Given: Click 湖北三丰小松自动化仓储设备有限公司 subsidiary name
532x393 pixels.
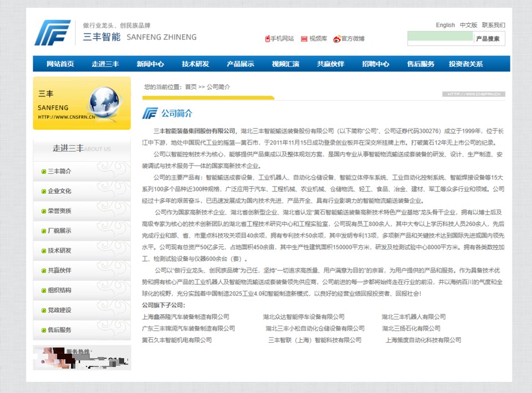Looking at the screenshot, I should pyautogui.click(x=315, y=328).
